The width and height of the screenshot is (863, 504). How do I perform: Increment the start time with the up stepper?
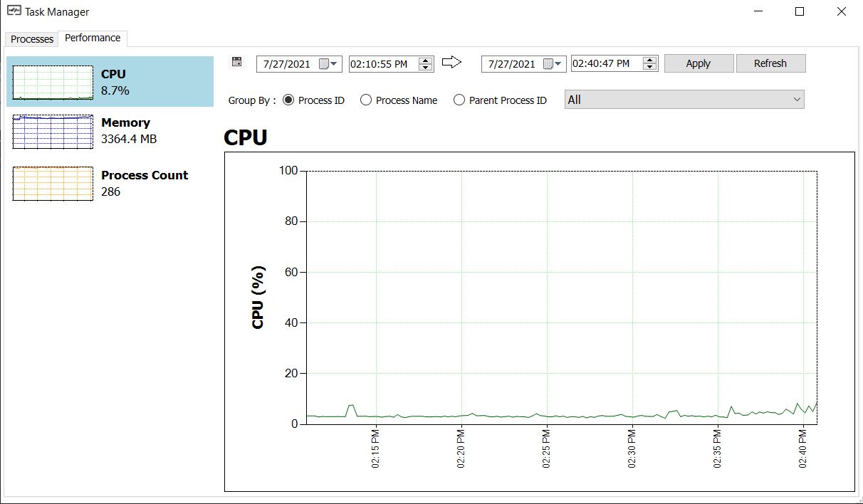426,60
